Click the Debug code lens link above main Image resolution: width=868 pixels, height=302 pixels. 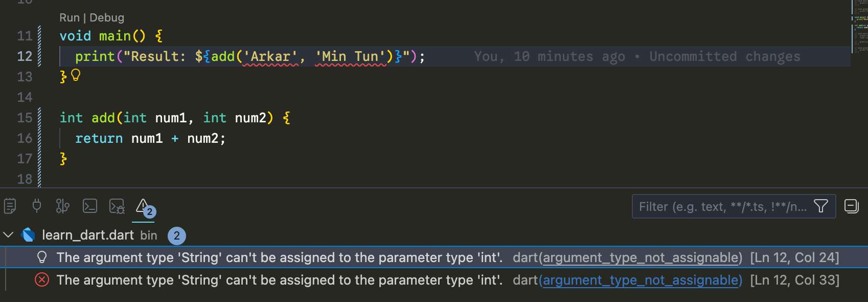107,18
